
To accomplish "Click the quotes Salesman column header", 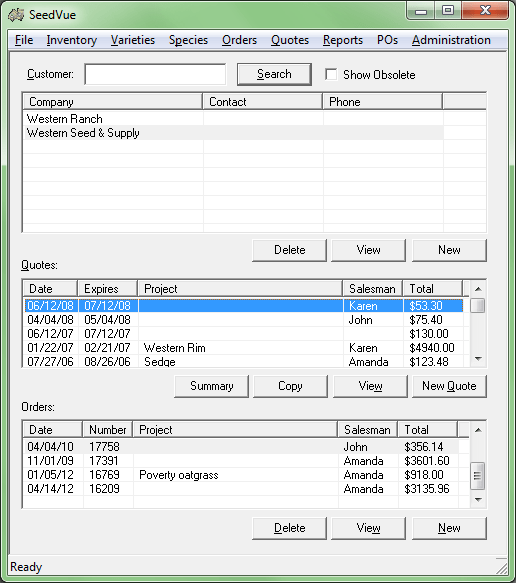I will click(x=373, y=289).
